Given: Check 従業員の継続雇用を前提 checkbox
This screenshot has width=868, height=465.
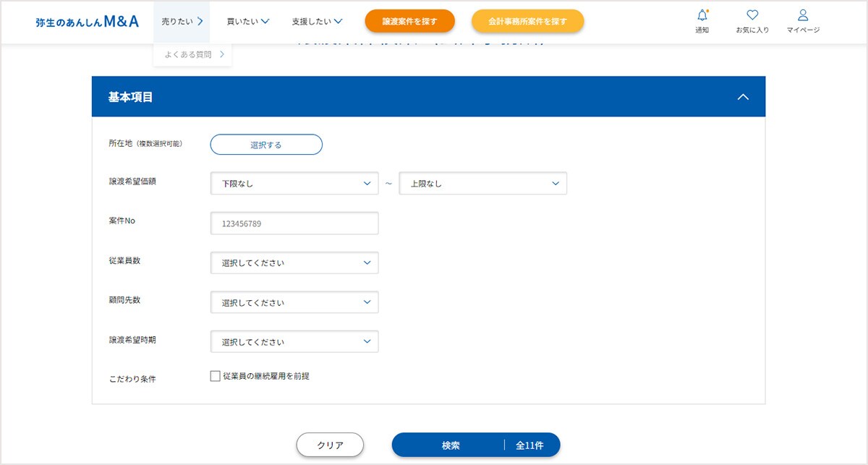Looking at the screenshot, I should tap(215, 376).
